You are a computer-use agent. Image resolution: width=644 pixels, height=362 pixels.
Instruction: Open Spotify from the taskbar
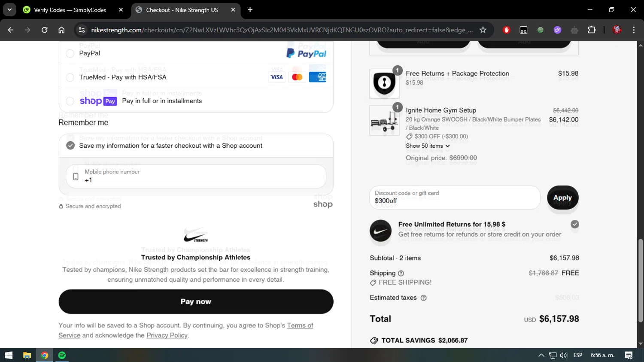tap(62, 355)
